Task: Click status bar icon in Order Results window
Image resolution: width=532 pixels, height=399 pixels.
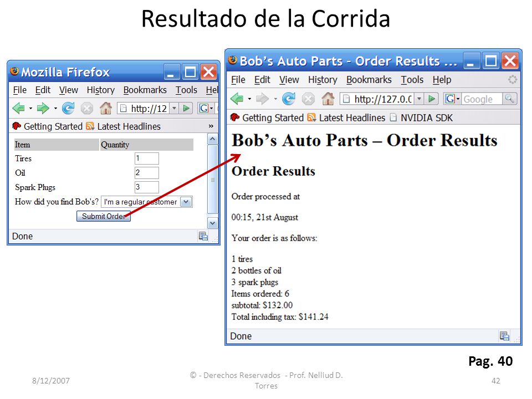Action: click(504, 336)
